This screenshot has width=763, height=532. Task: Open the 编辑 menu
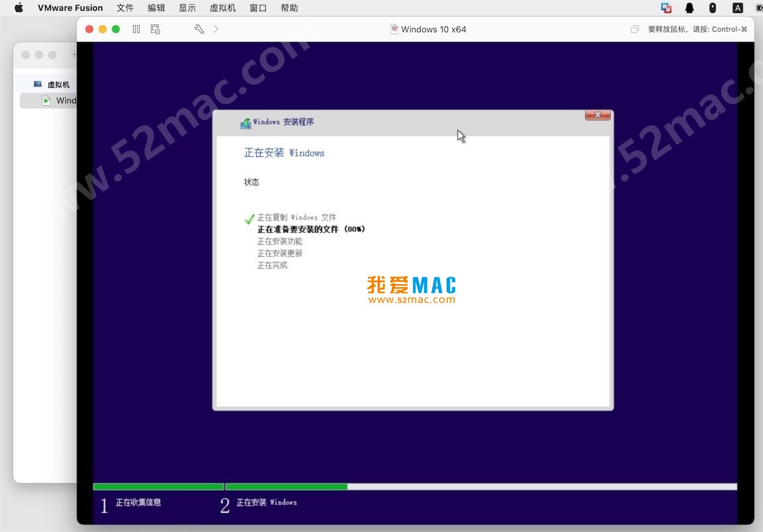(156, 8)
